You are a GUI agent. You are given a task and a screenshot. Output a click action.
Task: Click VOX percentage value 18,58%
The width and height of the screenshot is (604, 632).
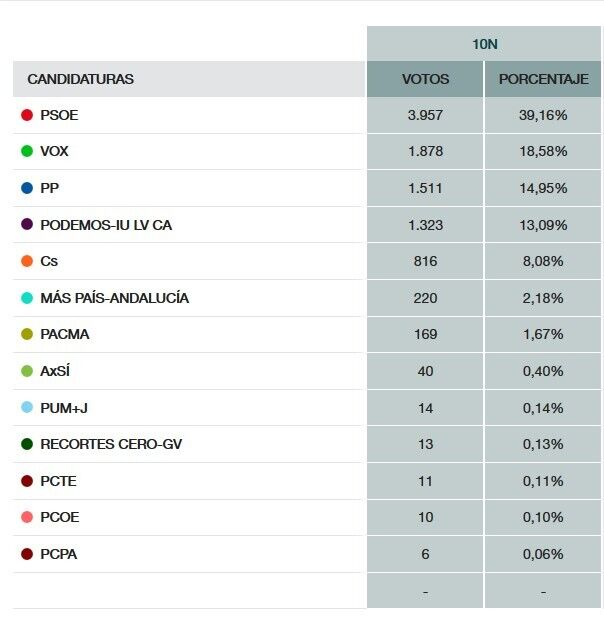click(x=543, y=152)
